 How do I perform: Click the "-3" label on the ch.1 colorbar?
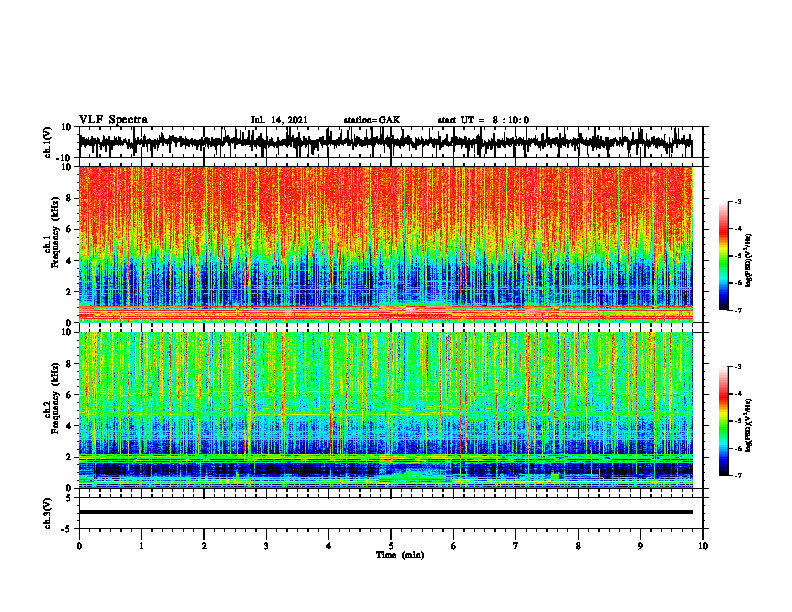(x=738, y=201)
